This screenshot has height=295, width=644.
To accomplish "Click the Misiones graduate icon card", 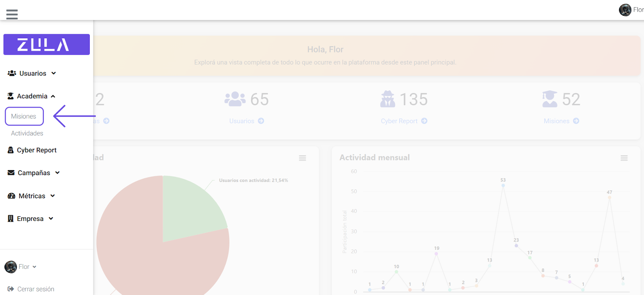I will (x=549, y=99).
